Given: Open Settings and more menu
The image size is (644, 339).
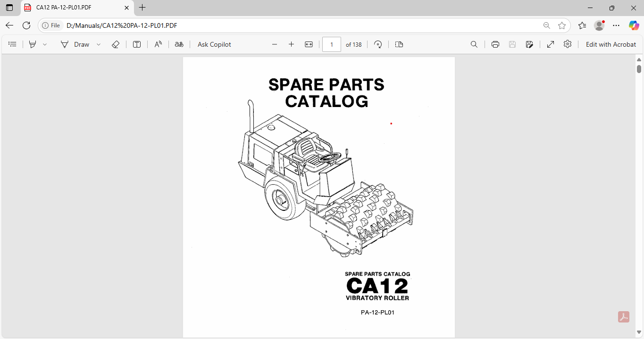Looking at the screenshot, I should pos(616,25).
